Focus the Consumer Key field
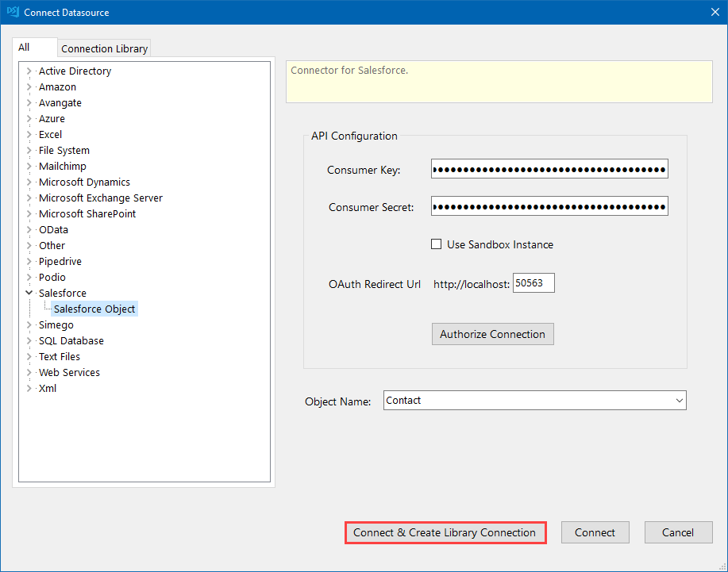The width and height of the screenshot is (728, 572). [549, 169]
